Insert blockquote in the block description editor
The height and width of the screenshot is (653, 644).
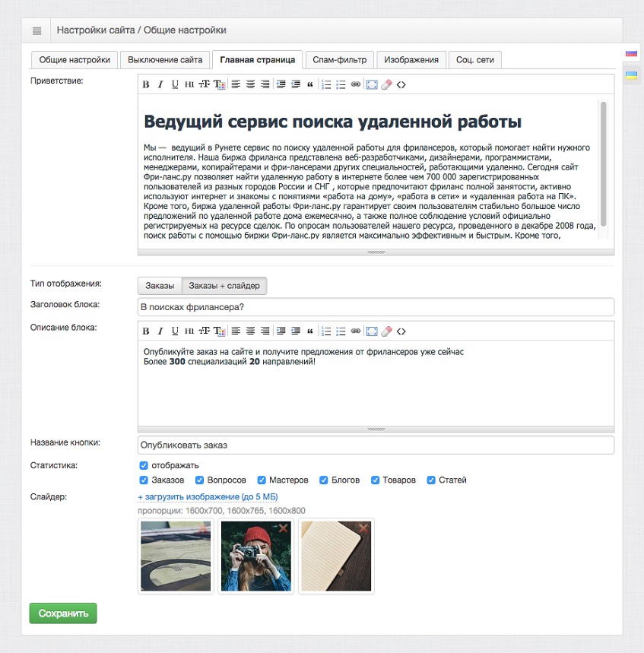310,331
